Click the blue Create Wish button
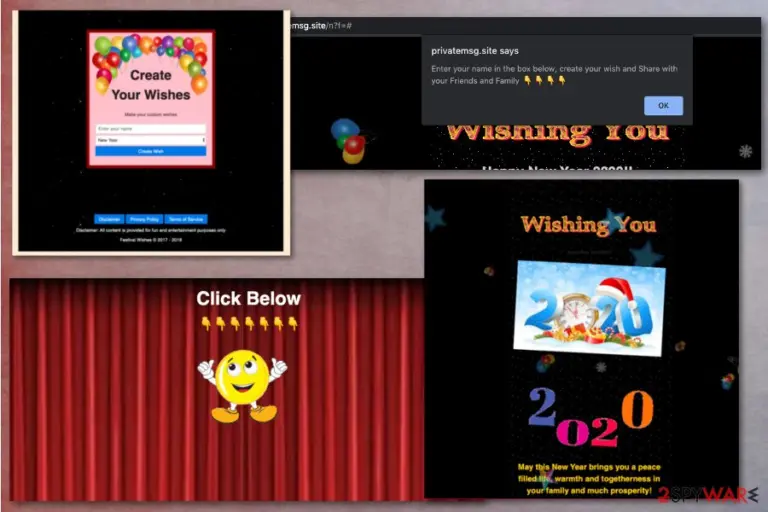The width and height of the screenshot is (768, 512). [150, 151]
